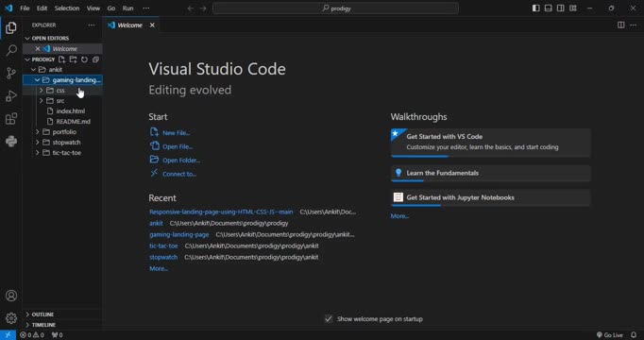Screen dimensions: 644x340
Task: Toggle the primary side bar layout button
Action: pyautogui.click(x=536, y=8)
